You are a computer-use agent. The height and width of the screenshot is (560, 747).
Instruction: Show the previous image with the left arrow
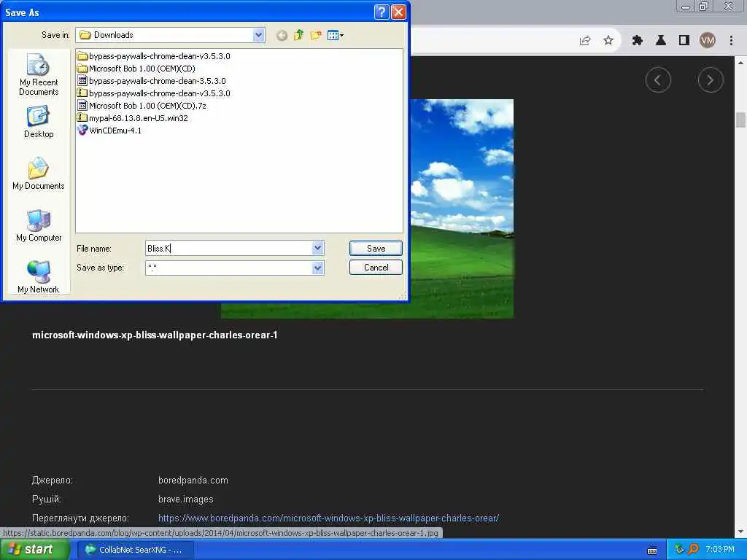pos(658,80)
